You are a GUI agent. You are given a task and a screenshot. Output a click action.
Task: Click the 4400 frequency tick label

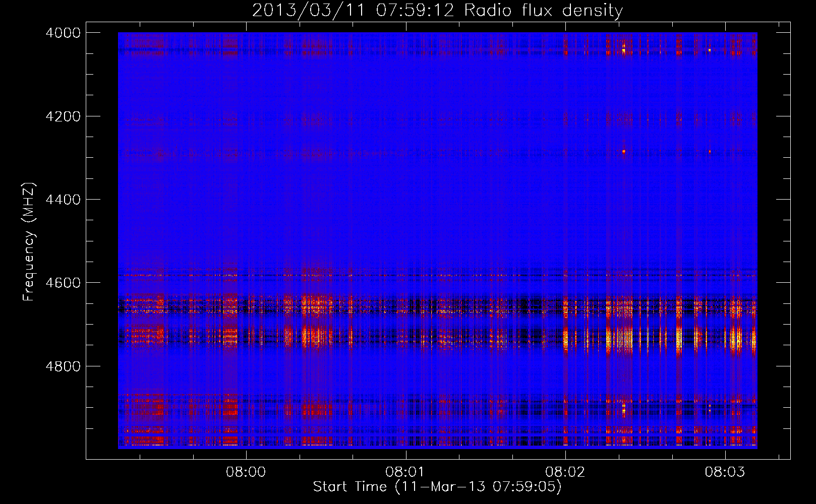(63, 200)
